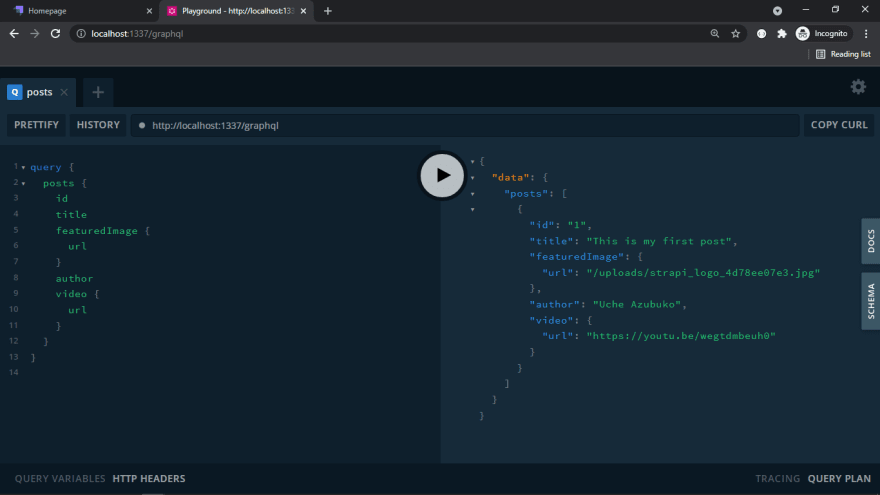View site information icon in address bar
Image resolution: width=880 pixels, height=495 pixels.
point(81,34)
